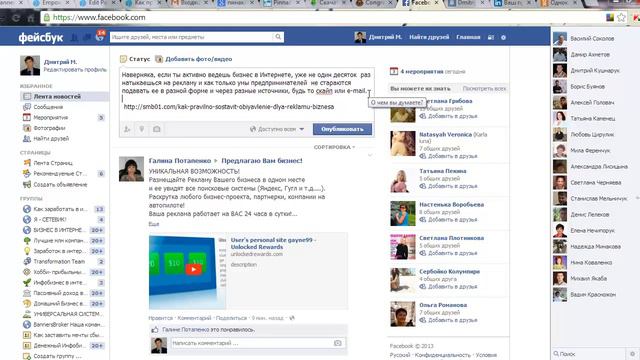Open friend requests icon in Facebook header
640x360 pixels.
tap(75, 38)
